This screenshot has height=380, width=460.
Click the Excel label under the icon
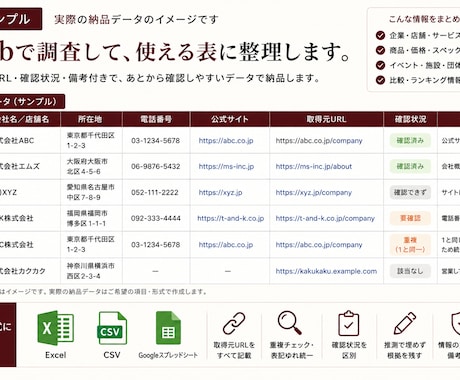click(56, 355)
